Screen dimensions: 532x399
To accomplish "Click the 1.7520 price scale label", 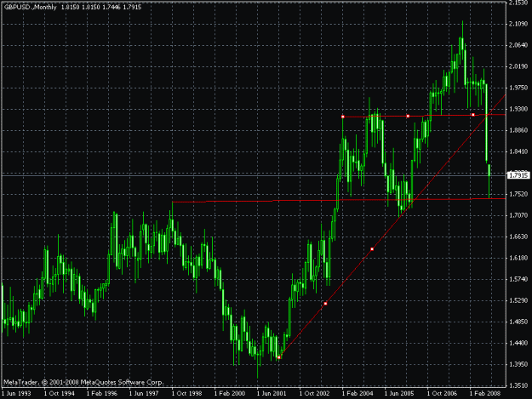I will pos(518,194).
